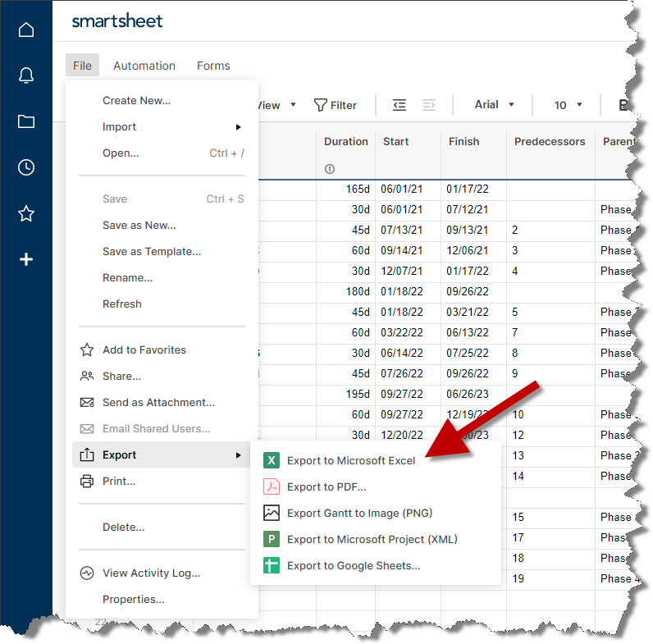The image size is (653, 644).
Task: Click start date 07/13/21 cell
Action: point(408,230)
